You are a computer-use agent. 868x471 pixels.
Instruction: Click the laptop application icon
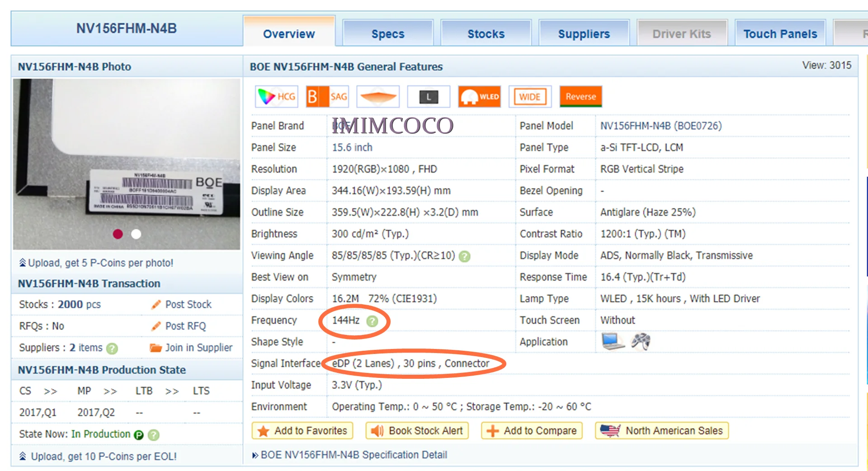(x=613, y=341)
